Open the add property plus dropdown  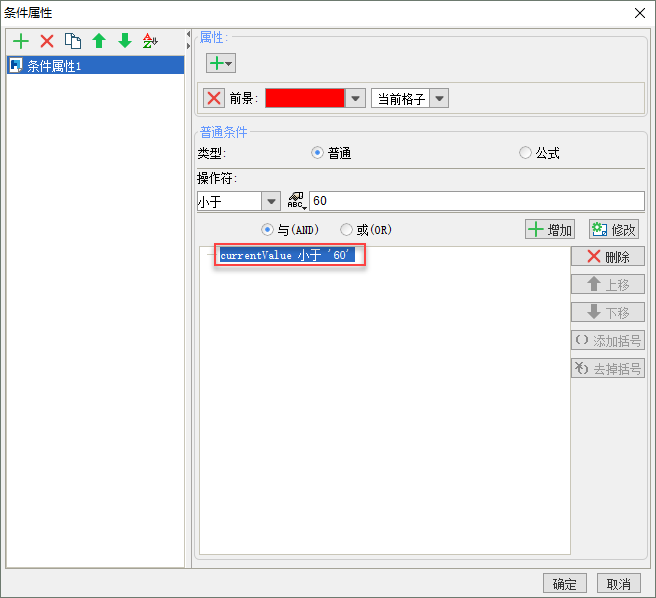(221, 63)
